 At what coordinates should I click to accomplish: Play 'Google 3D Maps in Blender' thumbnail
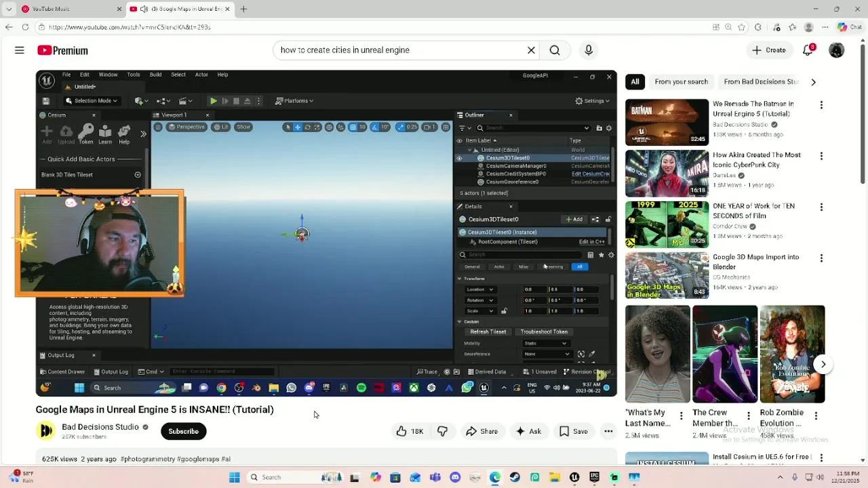tap(667, 275)
